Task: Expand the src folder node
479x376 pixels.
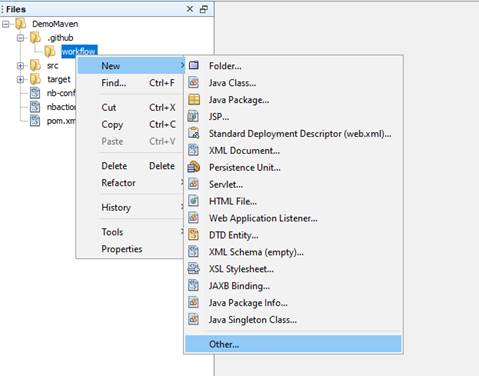Action: point(21,66)
